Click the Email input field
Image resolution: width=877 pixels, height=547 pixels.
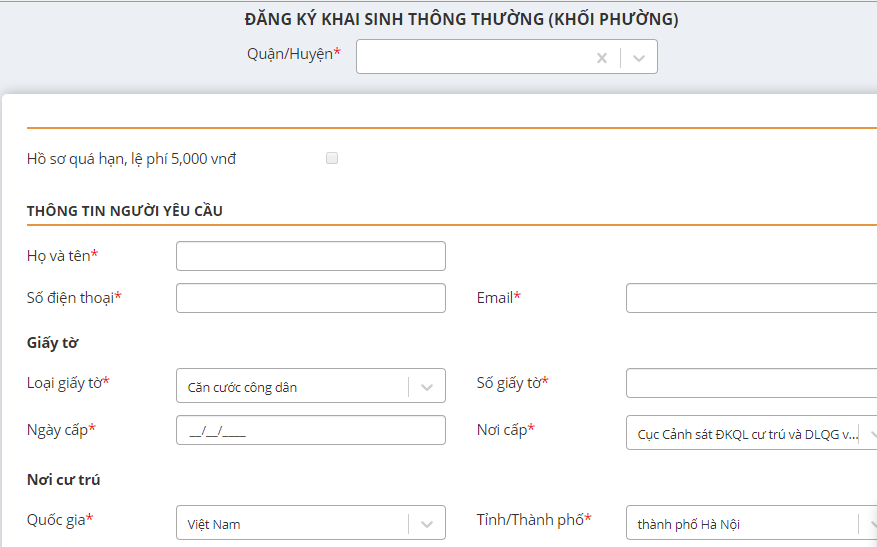click(750, 298)
